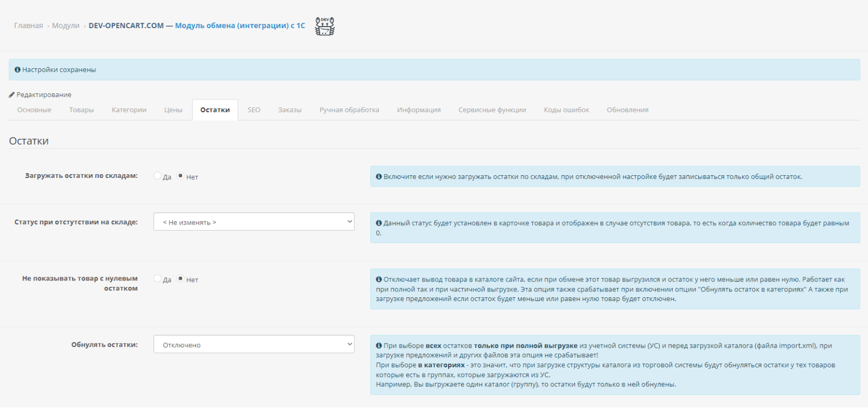Viewport: 868px width, 408px height.
Task: Click info icon in 'Включите если нужно' hint
Action: click(379, 177)
